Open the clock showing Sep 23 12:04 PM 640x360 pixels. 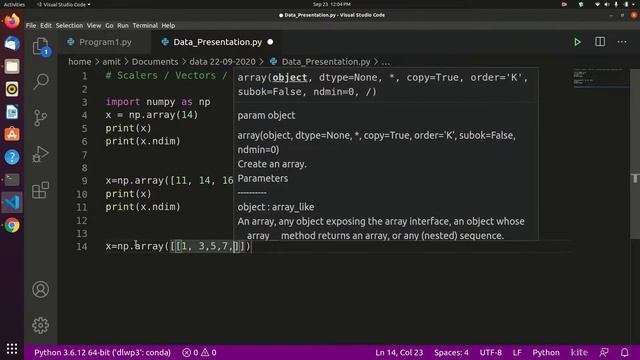pyautogui.click(x=331, y=4)
